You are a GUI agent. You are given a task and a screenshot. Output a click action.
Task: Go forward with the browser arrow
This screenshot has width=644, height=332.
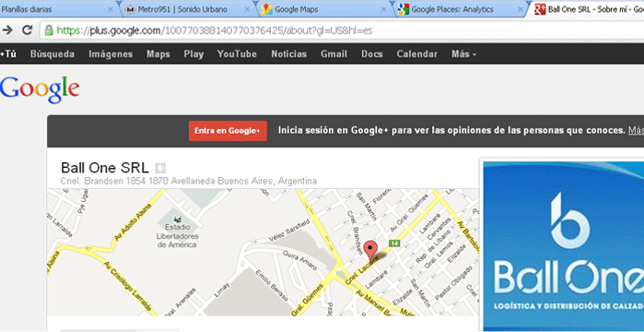[7, 30]
